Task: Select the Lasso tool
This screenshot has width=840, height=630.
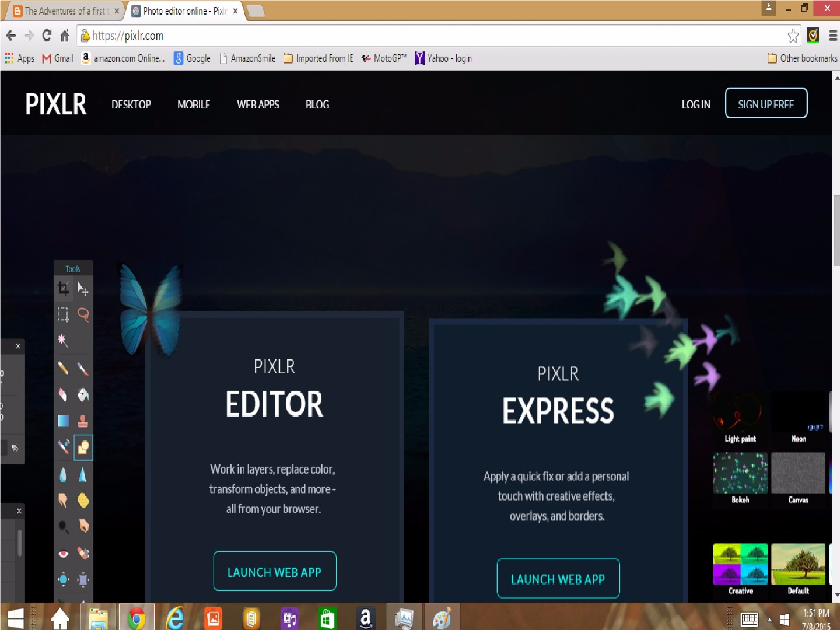Action: point(83,314)
